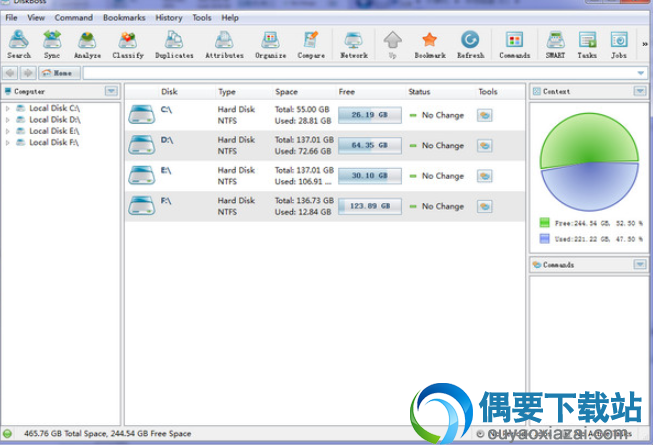Viewport: 653px width, 445px height.
Task: Open tools button for C:\ drive
Action: click(x=485, y=115)
